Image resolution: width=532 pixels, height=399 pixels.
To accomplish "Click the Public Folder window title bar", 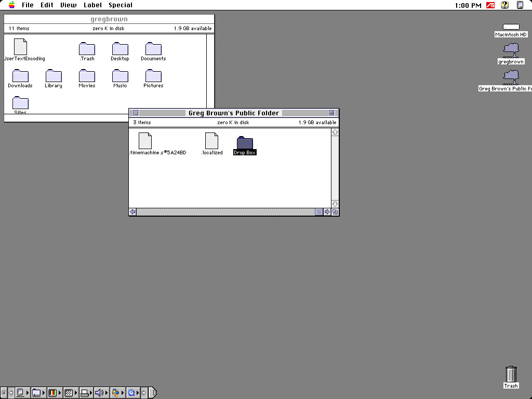I will [x=234, y=113].
